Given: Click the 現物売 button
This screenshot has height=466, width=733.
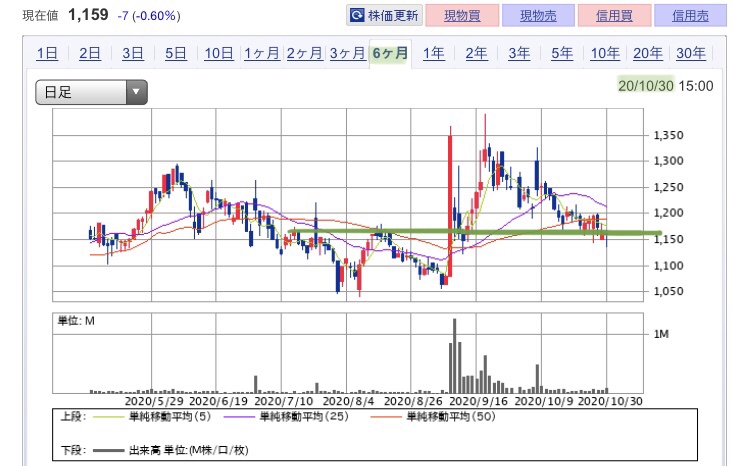Looking at the screenshot, I should (x=538, y=15).
